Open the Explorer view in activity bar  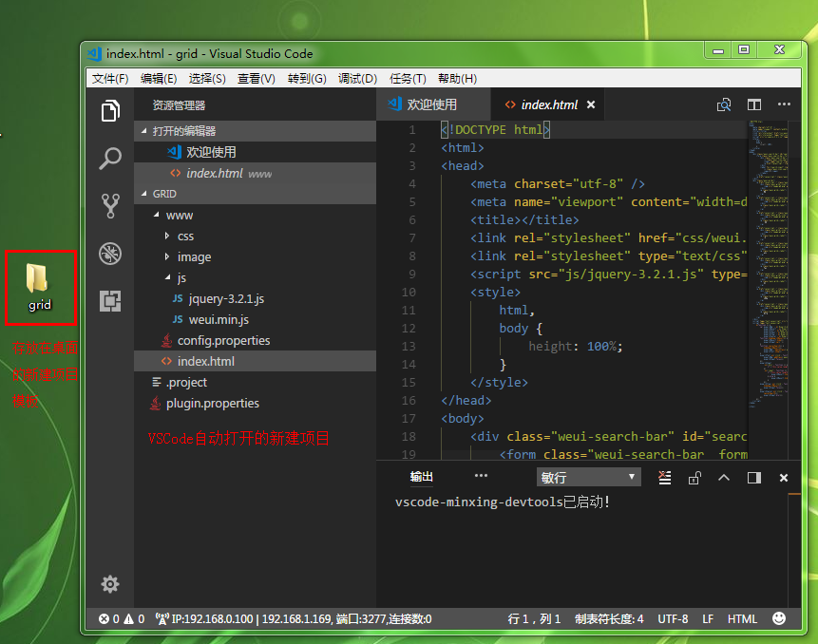tap(110, 110)
